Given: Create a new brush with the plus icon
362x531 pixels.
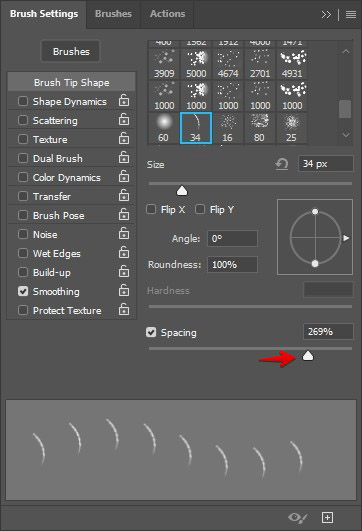Looking at the screenshot, I should pyautogui.click(x=327, y=517).
